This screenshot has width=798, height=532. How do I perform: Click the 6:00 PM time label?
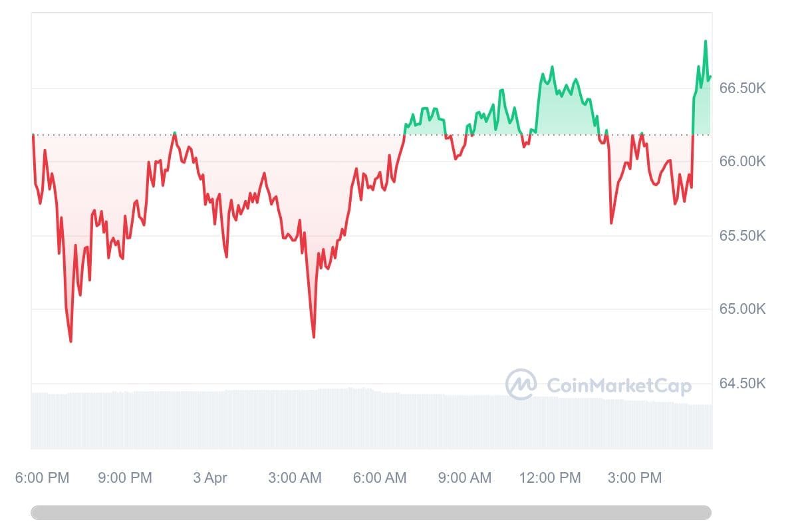point(42,477)
